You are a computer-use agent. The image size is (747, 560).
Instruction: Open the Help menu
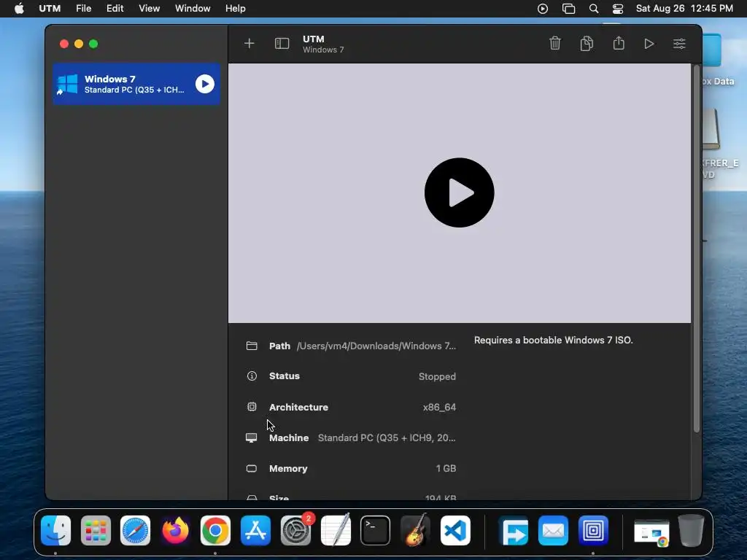[x=236, y=9]
